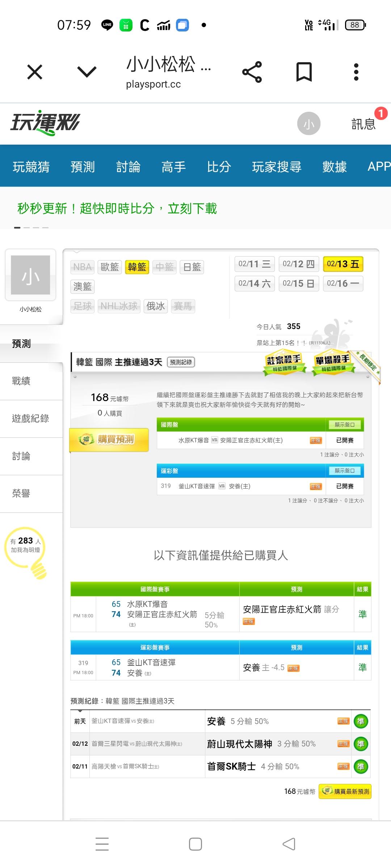The width and height of the screenshot is (391, 868).
Task: Toggle 顯示盤 checkbox in 運彩盤 header
Action: (x=344, y=471)
